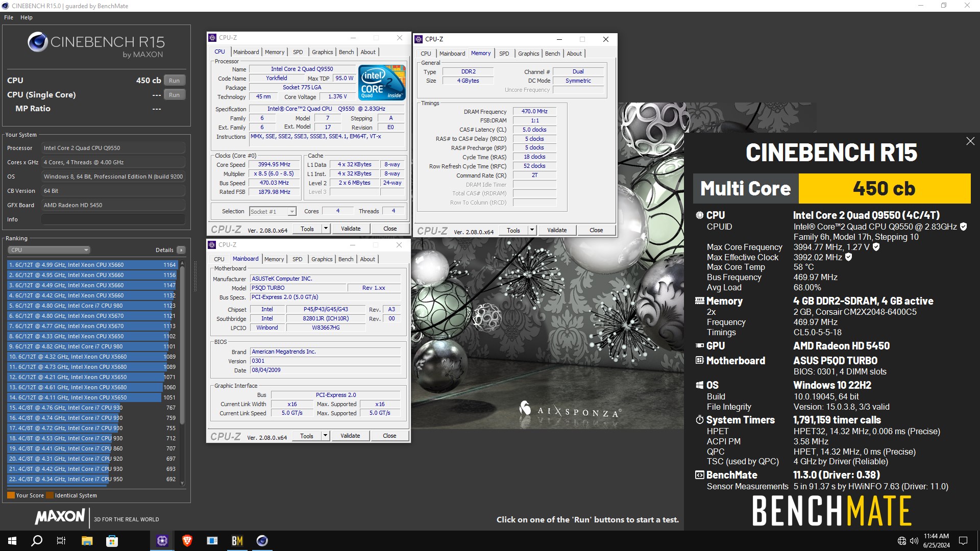980x551 pixels.
Task: Click Details label in Ranking panel
Action: click(164, 250)
